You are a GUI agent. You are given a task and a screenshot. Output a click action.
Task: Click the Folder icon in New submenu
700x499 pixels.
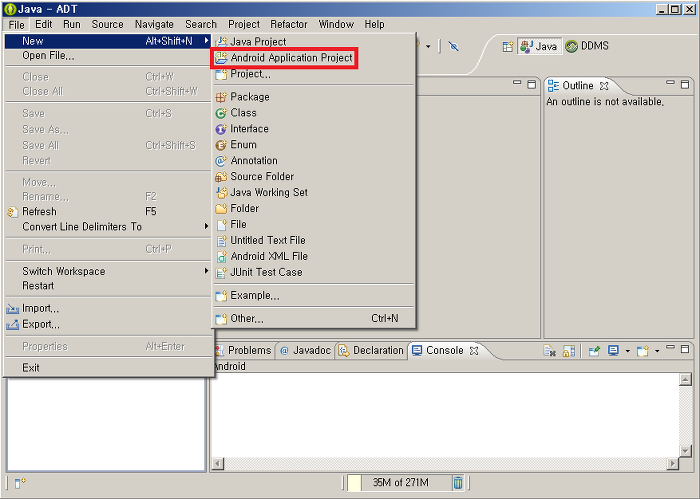tap(221, 209)
